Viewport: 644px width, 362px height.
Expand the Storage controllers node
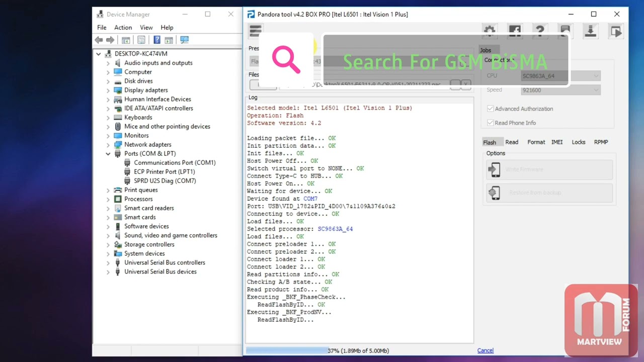click(108, 244)
